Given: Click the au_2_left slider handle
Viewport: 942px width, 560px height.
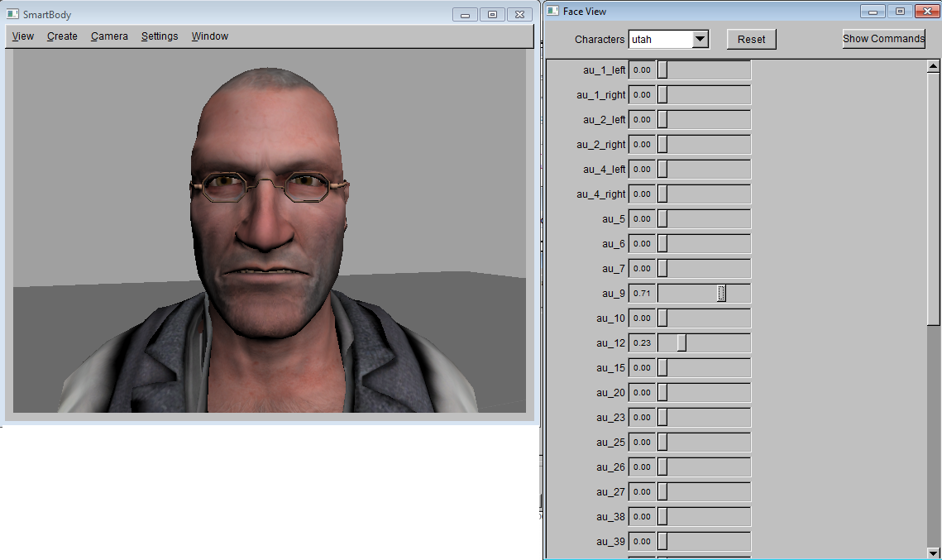Looking at the screenshot, I should tap(662, 120).
